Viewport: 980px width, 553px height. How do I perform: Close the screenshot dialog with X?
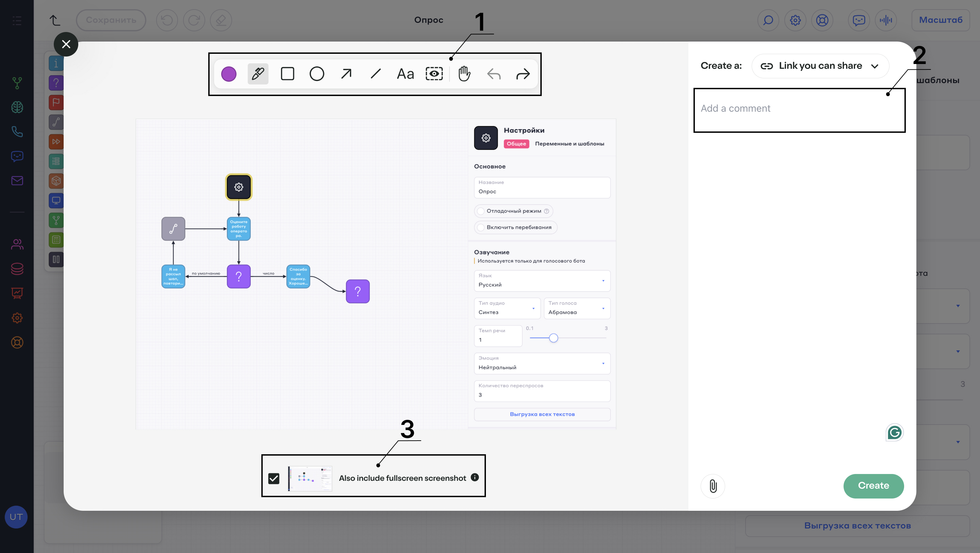(66, 44)
